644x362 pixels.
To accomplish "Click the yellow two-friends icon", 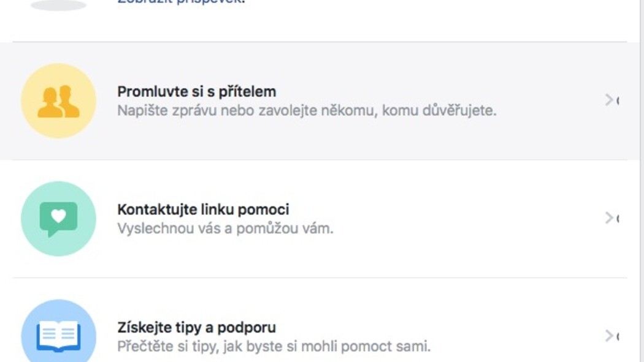I will (58, 101).
